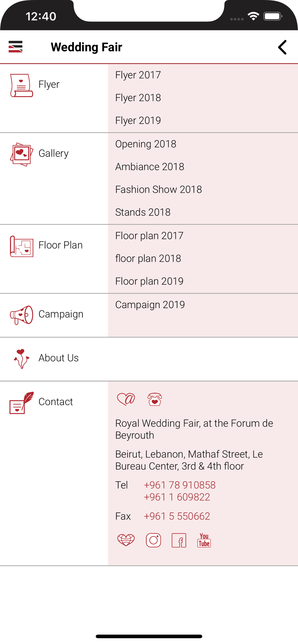Call the number +961 78 910858

tap(180, 485)
